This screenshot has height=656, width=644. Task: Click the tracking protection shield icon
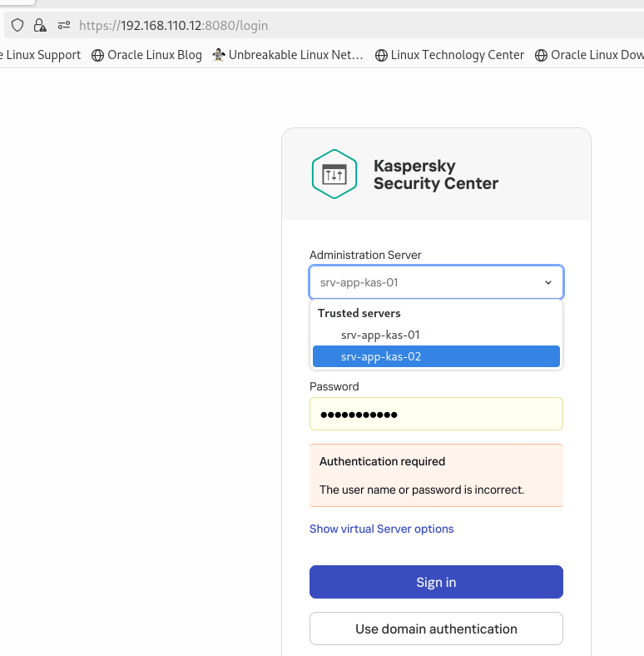17,26
